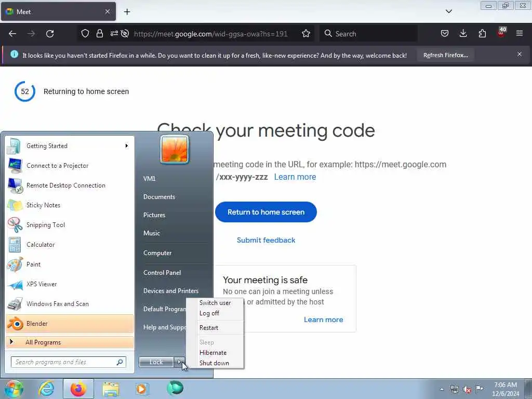Reload the Meet page
Viewport: 532px width, 399px height.
click(x=50, y=34)
